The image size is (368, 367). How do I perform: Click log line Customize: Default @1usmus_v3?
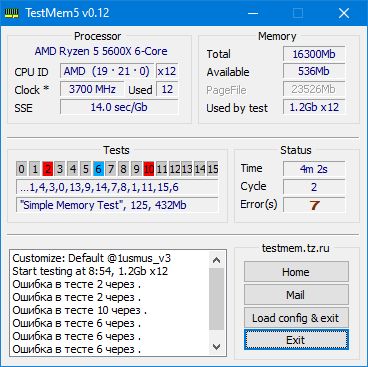pos(92,258)
